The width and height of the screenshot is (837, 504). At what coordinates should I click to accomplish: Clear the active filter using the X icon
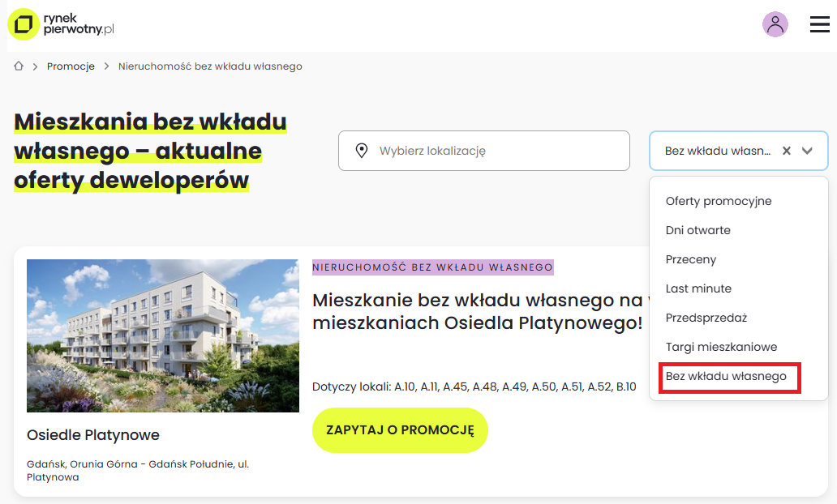786,150
